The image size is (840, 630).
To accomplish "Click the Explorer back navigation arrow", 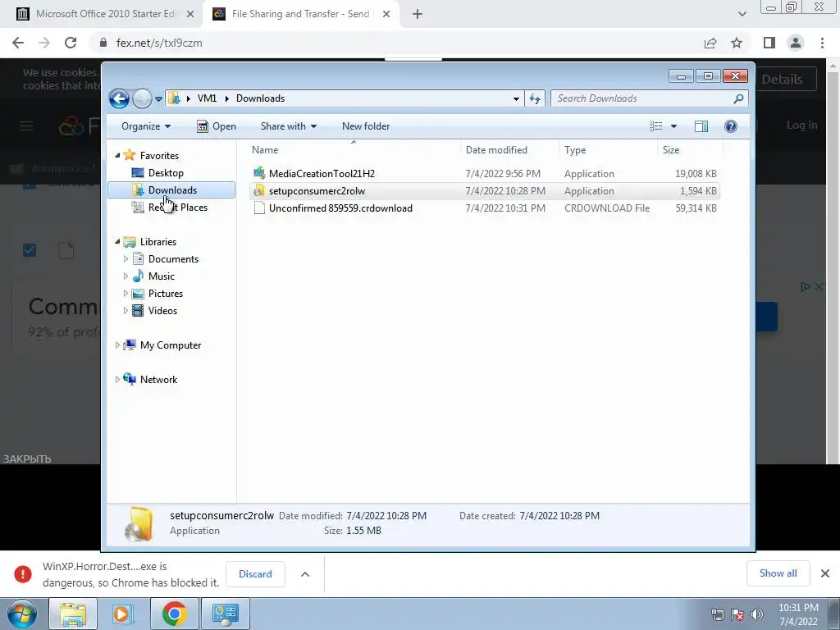I will [119, 98].
